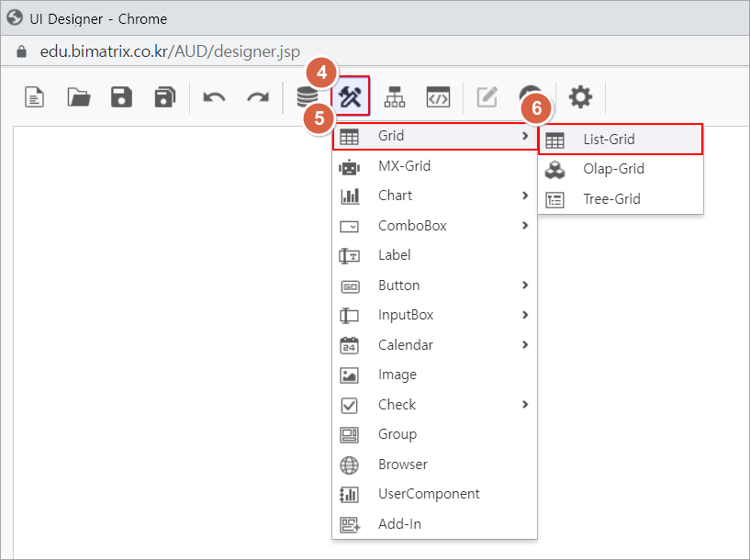This screenshot has width=750, height=560.
Task: Open file using the folder icon
Action: [x=79, y=96]
